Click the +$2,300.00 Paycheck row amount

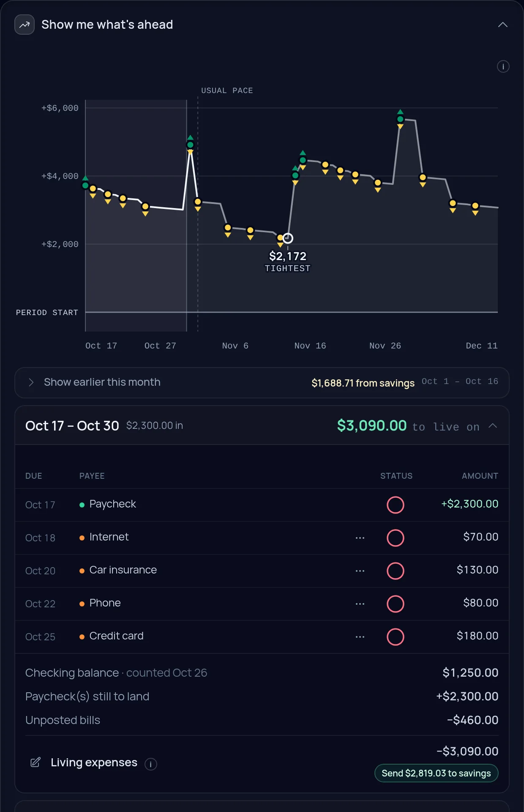coord(469,504)
